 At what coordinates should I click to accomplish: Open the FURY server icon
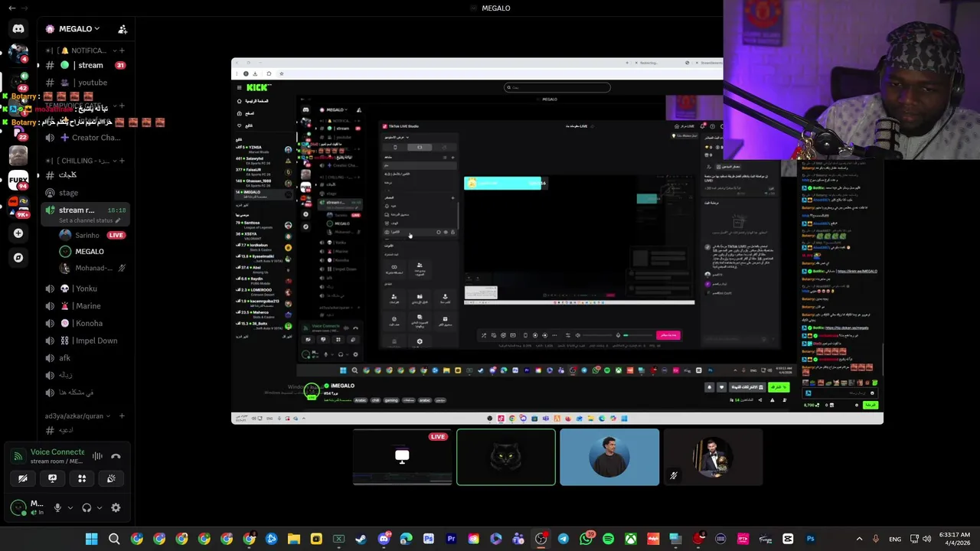(18, 181)
